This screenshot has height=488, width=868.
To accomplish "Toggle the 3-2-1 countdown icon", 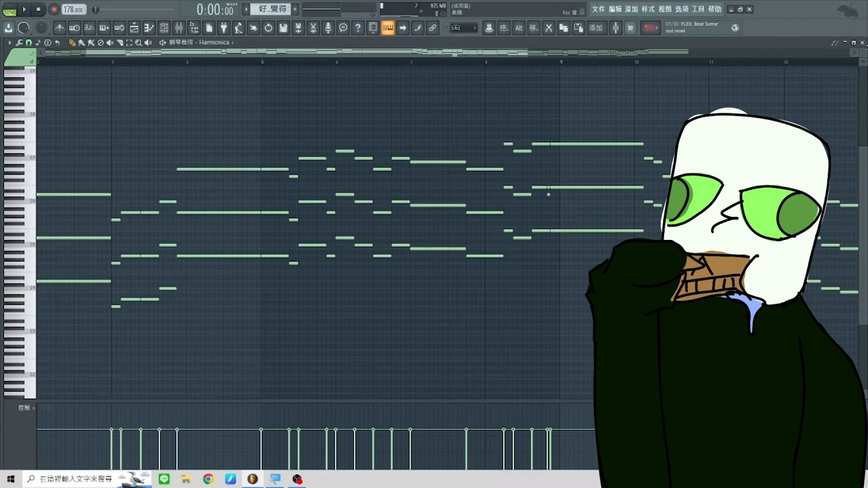I will (90, 28).
